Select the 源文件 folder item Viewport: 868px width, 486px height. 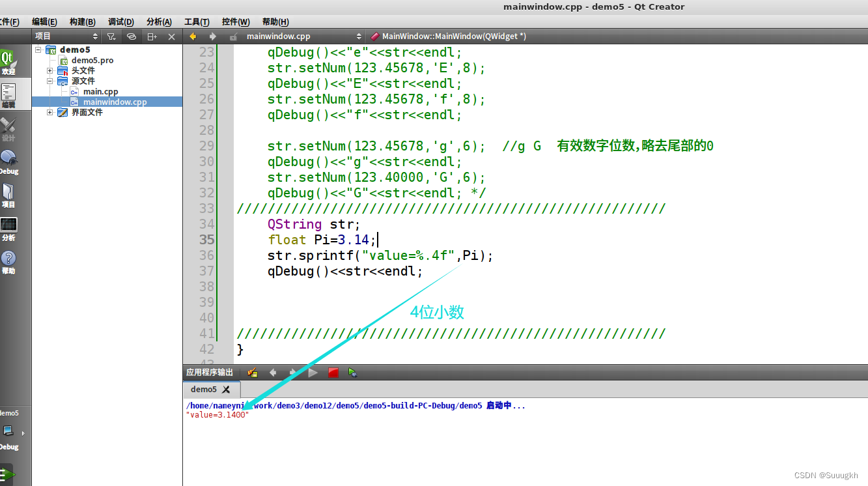click(83, 81)
